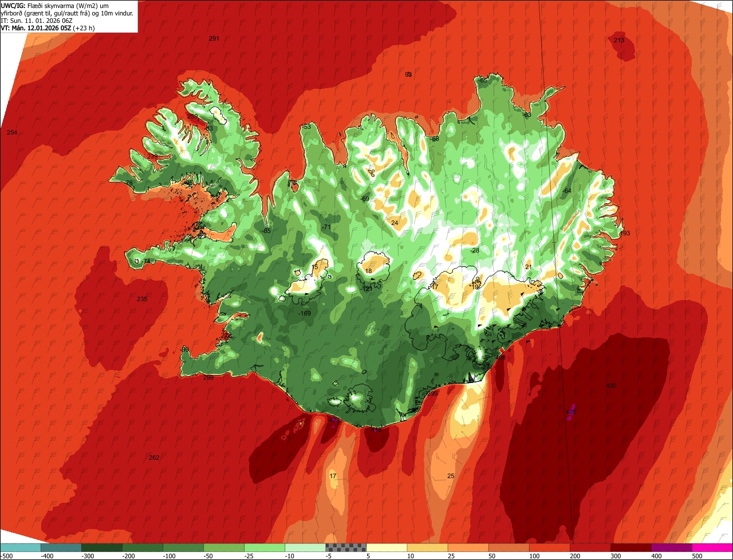
Task: Click the map value 239 in the Westfjords
Action: (152, 156)
